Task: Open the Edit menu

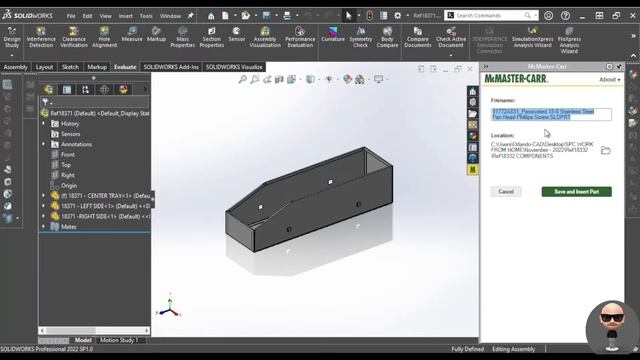Action: [87, 16]
